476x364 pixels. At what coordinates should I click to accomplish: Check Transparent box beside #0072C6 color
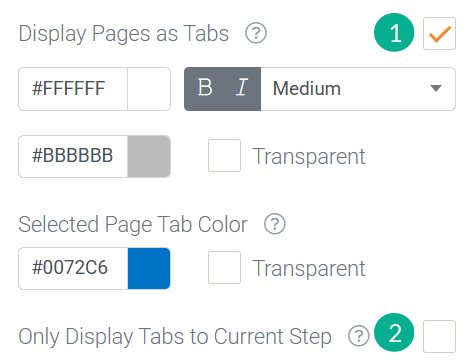pos(224,267)
